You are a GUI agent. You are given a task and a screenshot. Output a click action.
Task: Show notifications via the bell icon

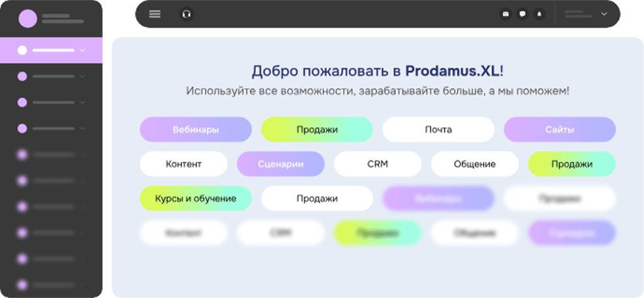(540, 14)
